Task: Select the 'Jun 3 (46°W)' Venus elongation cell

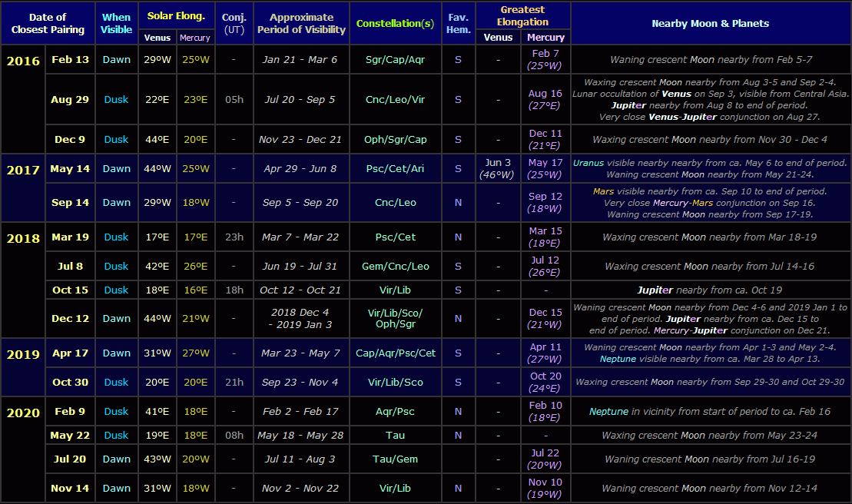Action: click(499, 168)
